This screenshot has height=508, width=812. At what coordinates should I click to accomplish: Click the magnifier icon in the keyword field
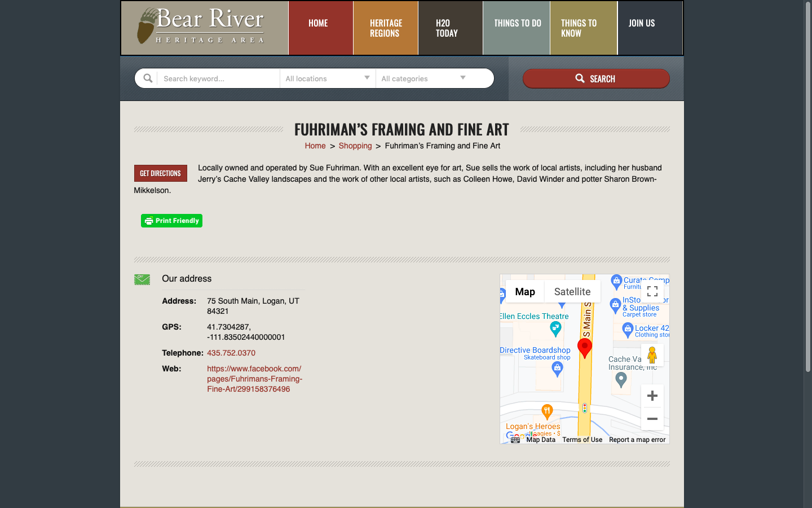148,78
